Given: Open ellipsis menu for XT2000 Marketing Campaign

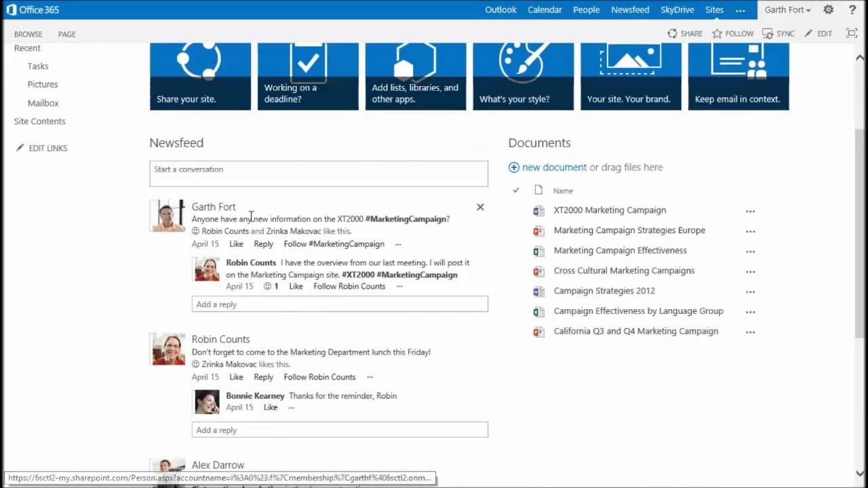Looking at the screenshot, I should click(750, 211).
